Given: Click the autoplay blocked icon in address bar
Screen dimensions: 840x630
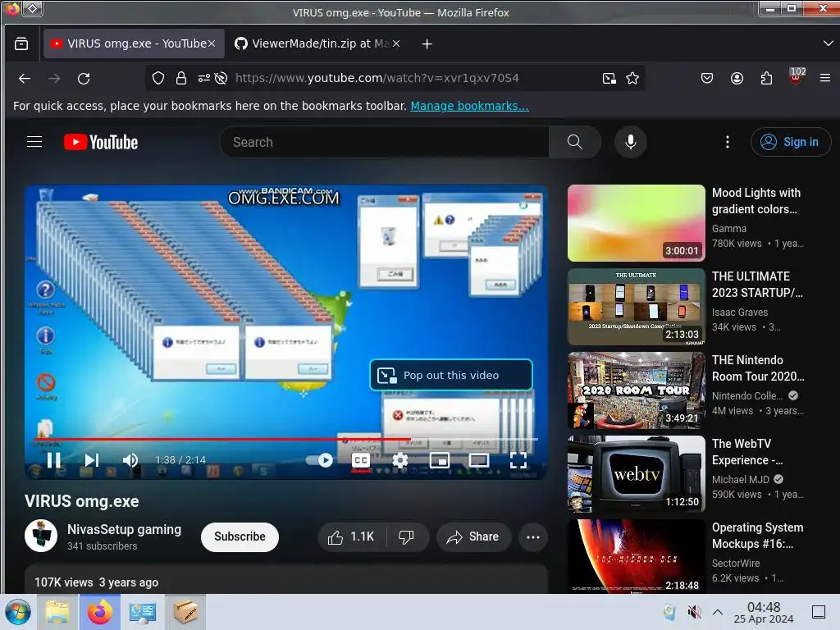Looking at the screenshot, I should 221,78.
